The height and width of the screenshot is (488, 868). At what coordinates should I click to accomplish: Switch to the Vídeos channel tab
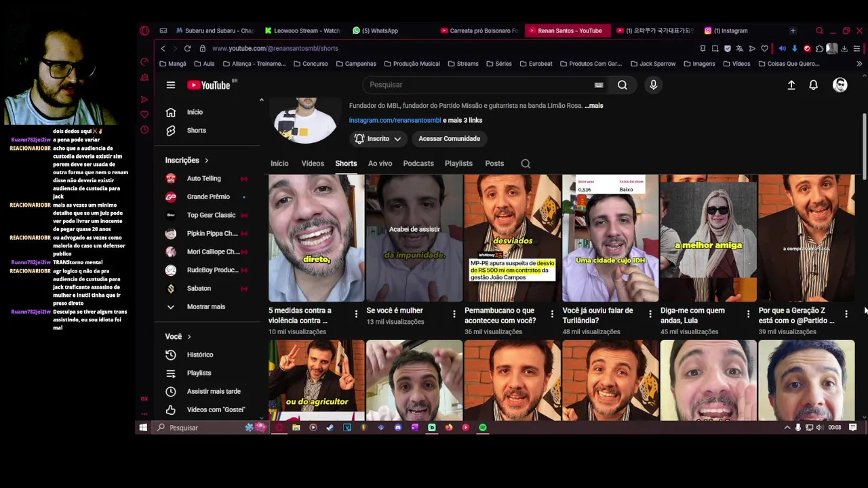click(x=313, y=163)
